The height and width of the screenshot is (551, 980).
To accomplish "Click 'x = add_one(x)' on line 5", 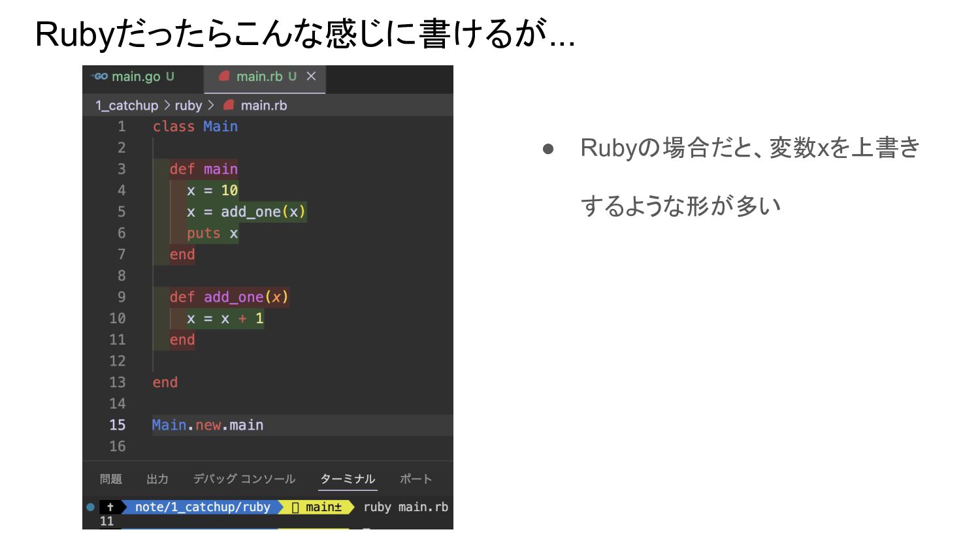I will [x=246, y=212].
